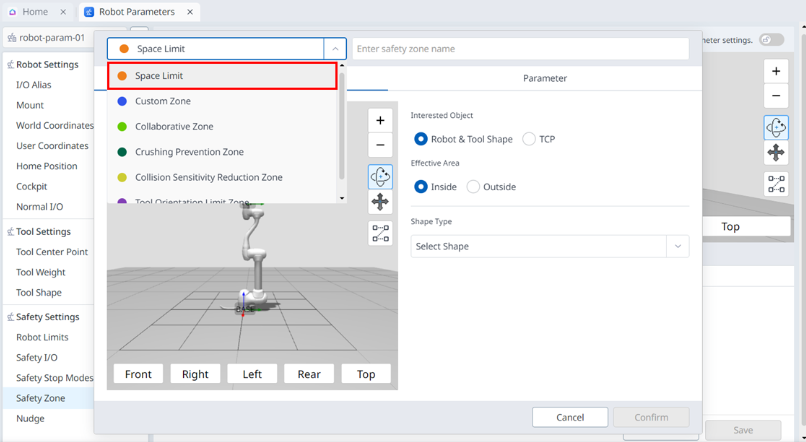Zoom out the dialog's 3D robot view

click(380, 145)
